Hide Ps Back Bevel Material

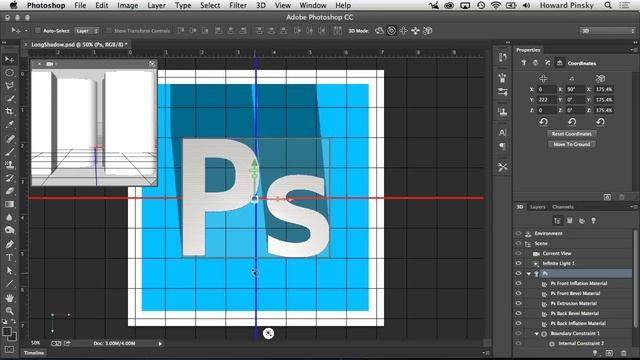pyautogui.click(x=518, y=313)
